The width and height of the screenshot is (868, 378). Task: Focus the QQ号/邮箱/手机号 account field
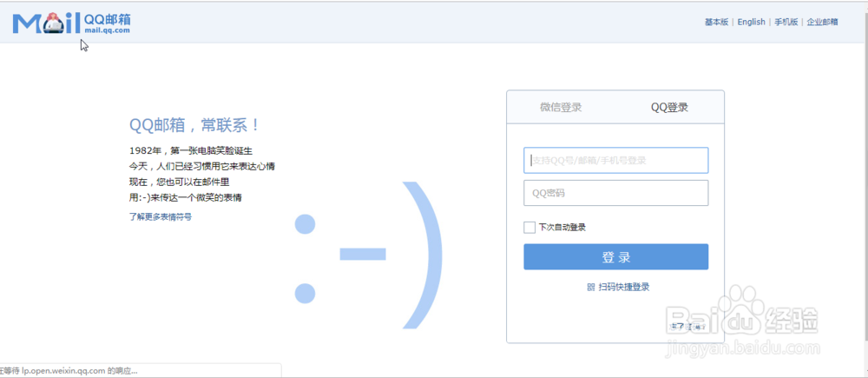point(615,160)
